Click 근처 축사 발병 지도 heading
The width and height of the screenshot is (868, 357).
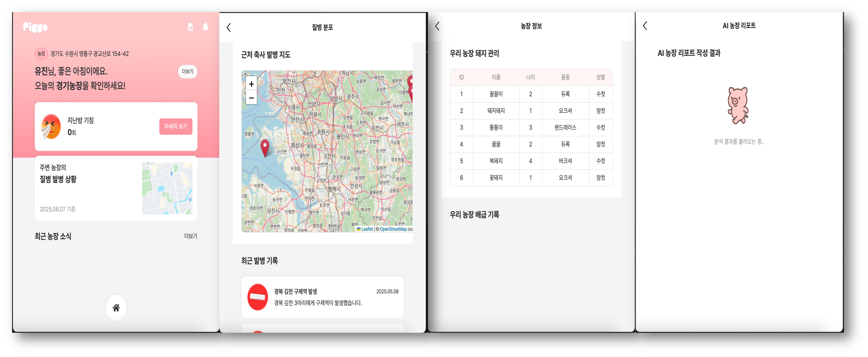266,55
